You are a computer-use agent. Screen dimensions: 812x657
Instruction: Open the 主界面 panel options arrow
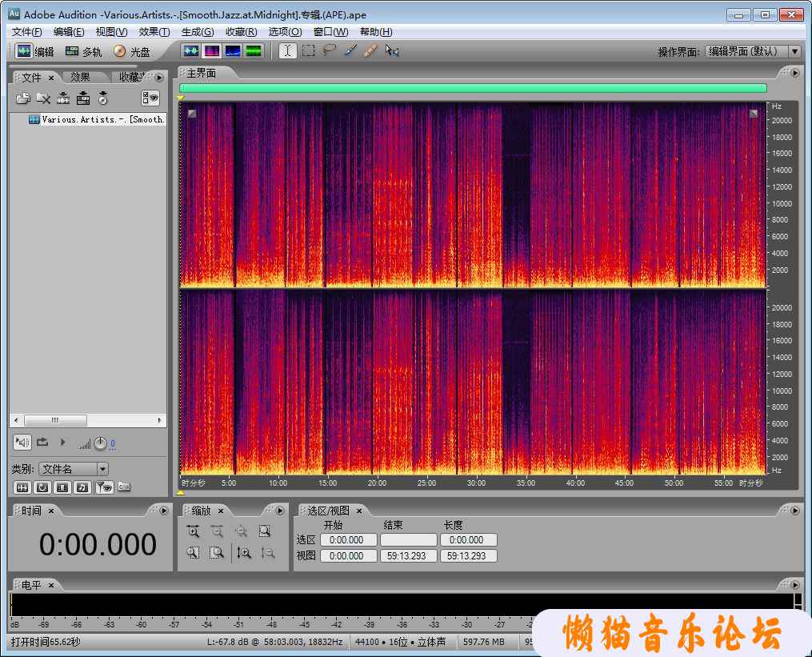coord(795,74)
